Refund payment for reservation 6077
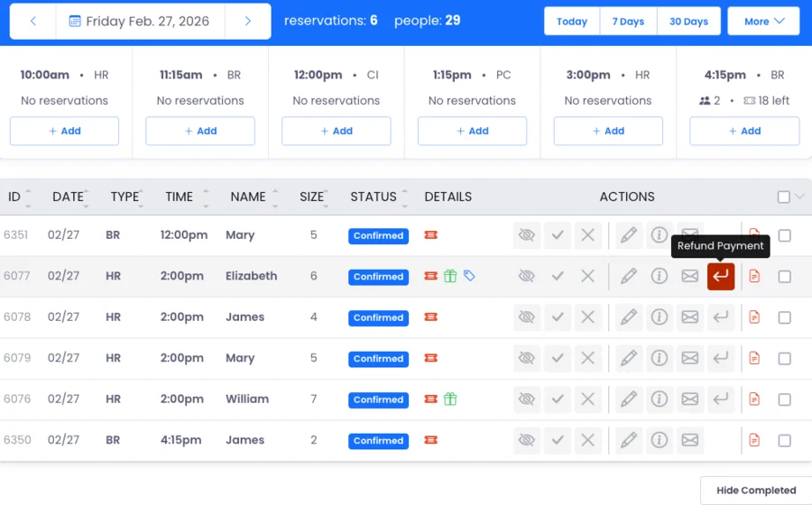This screenshot has width=812, height=505. 721,276
